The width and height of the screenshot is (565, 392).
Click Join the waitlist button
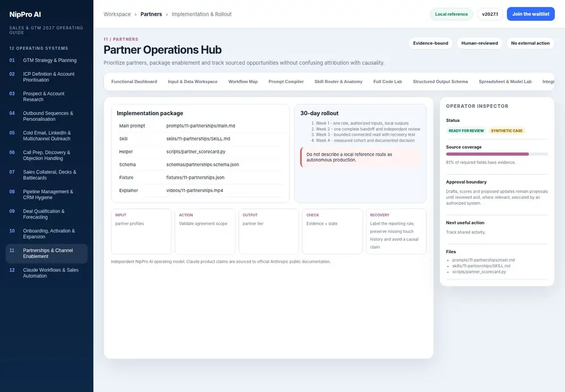pyautogui.click(x=531, y=14)
